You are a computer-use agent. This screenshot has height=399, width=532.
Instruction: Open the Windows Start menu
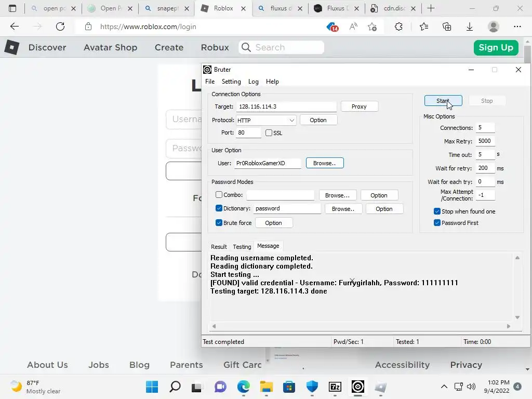tap(152, 387)
